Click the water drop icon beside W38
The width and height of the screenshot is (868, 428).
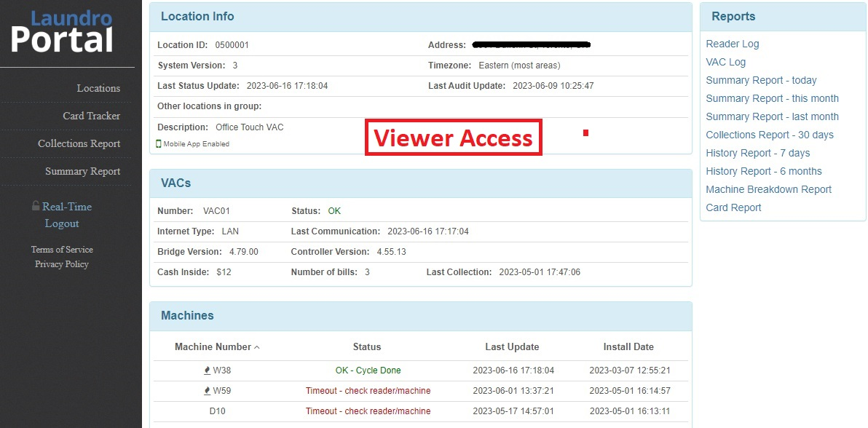pyautogui.click(x=207, y=370)
